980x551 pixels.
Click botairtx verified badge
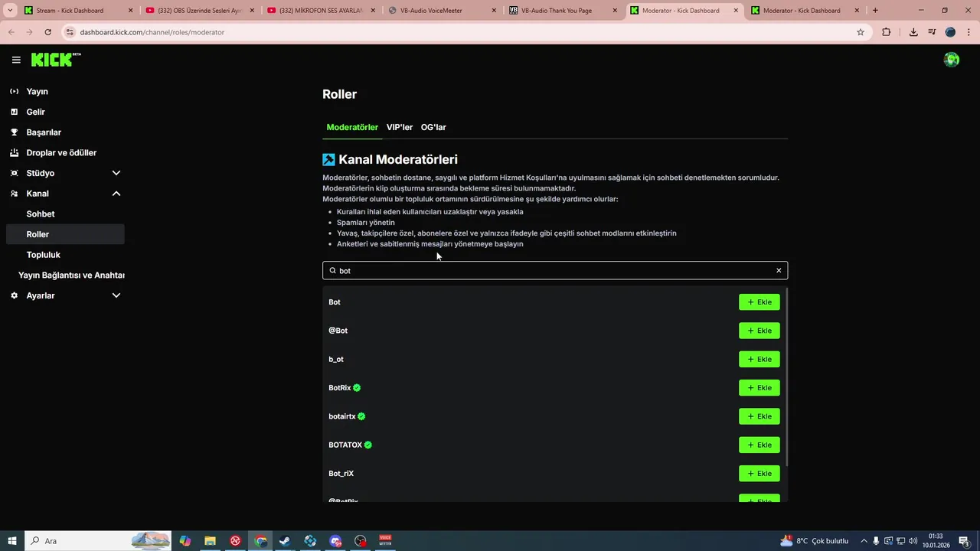(361, 416)
